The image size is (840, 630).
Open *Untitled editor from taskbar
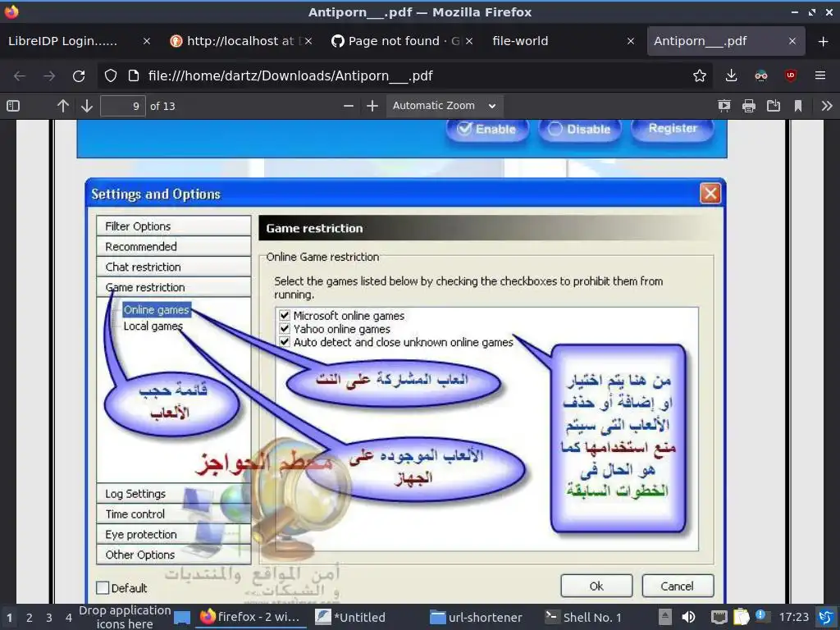[351, 617]
